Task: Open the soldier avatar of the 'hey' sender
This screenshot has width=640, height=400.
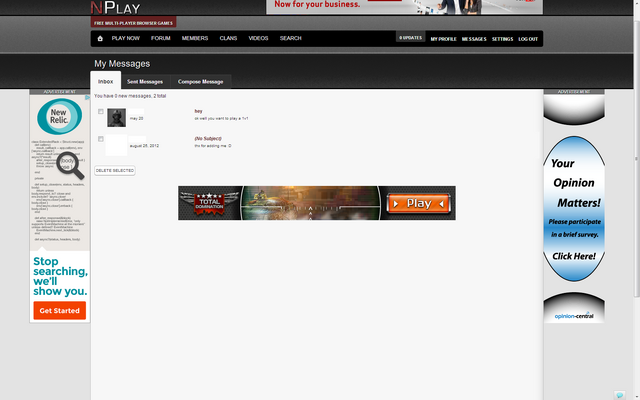Action: 116,118
